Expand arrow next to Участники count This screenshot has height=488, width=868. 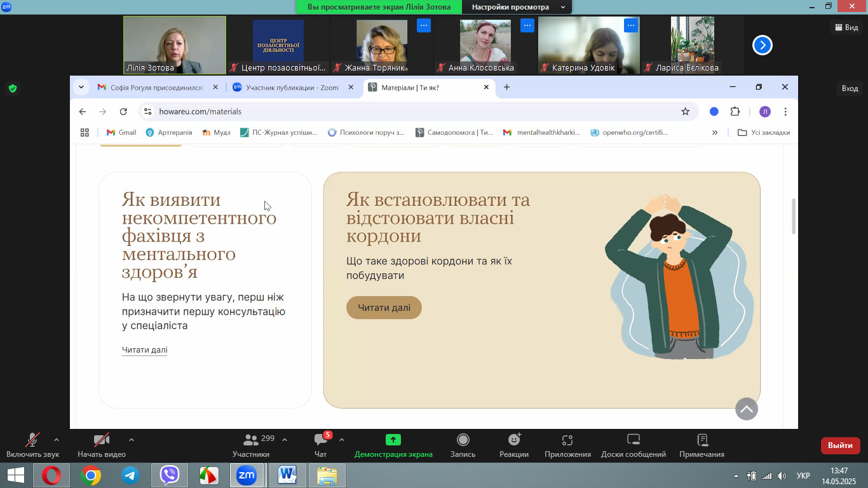pyautogui.click(x=285, y=440)
